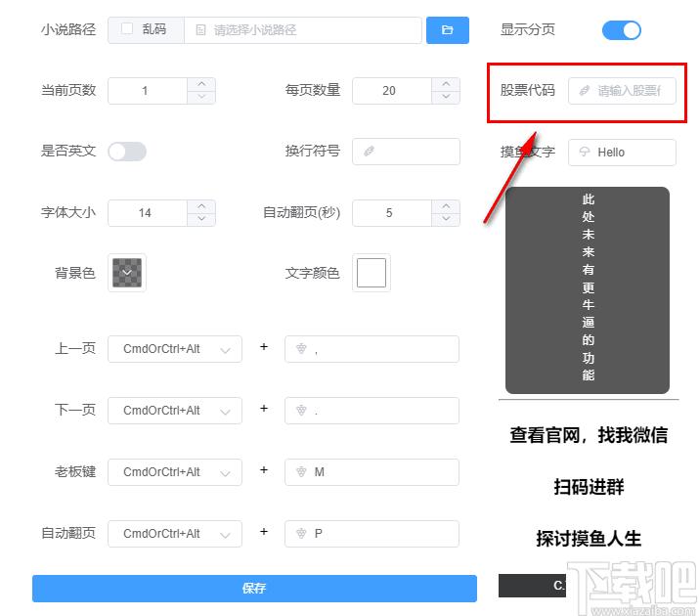Open the 背景色 color picker
The height and width of the screenshot is (616, 699).
point(127,273)
